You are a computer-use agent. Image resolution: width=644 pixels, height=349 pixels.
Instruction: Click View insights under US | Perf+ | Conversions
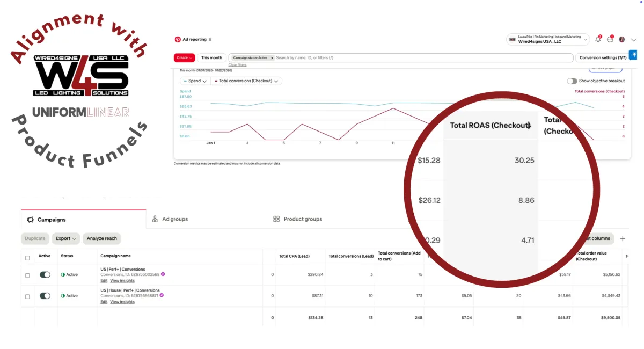(122, 281)
